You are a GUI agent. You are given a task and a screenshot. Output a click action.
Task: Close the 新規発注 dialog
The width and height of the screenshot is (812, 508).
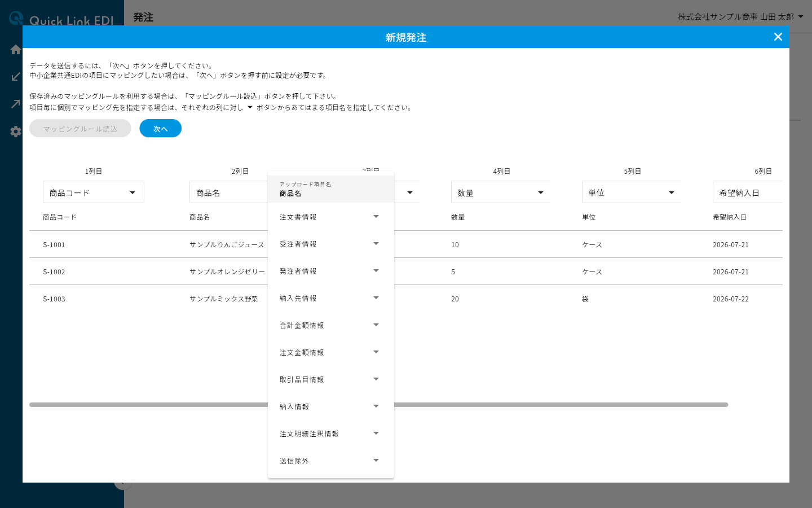[778, 37]
